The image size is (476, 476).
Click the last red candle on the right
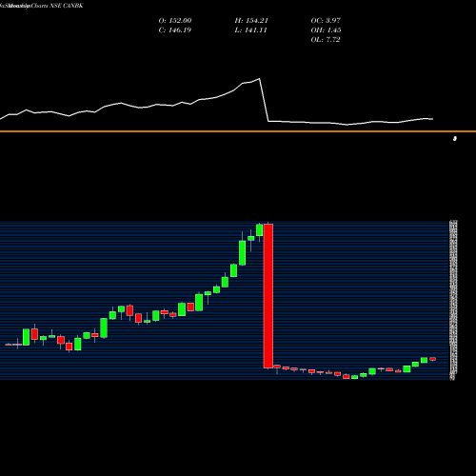coord(432,359)
